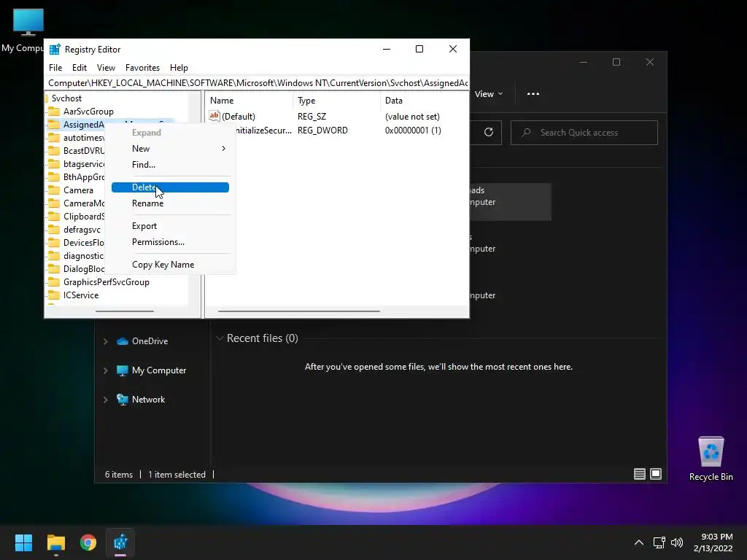
Task: Expand My Computer in Explorer navigation pane
Action: 105,370
